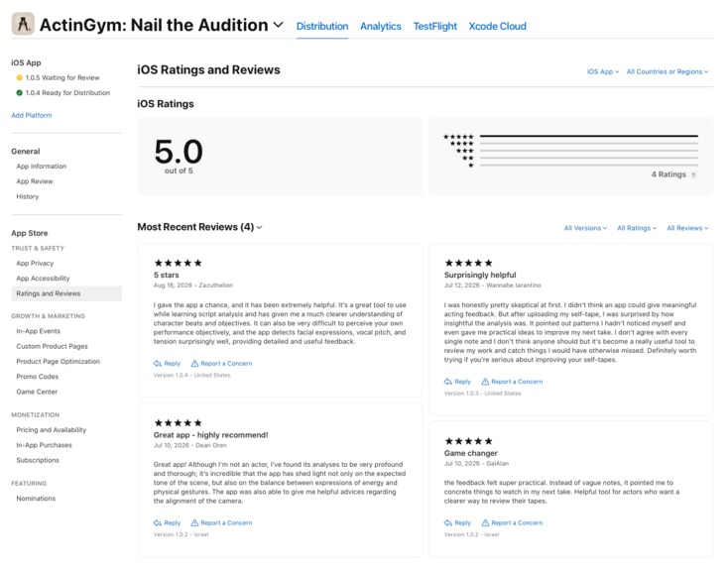Image resolution: width=728 pixels, height=568 pixels.
Task: Click 'Jul 10, 2026 - Dean Oren' byline
Action: 189,445
